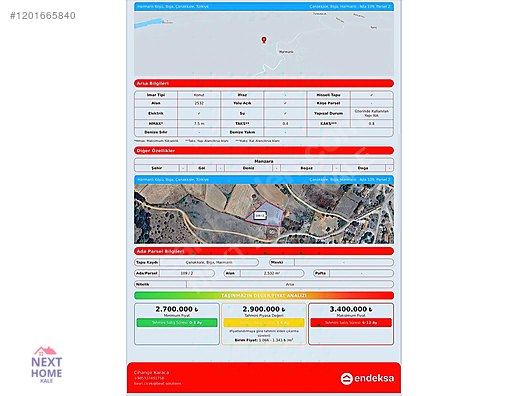Toggle the Su check mark cell

tap(285, 113)
